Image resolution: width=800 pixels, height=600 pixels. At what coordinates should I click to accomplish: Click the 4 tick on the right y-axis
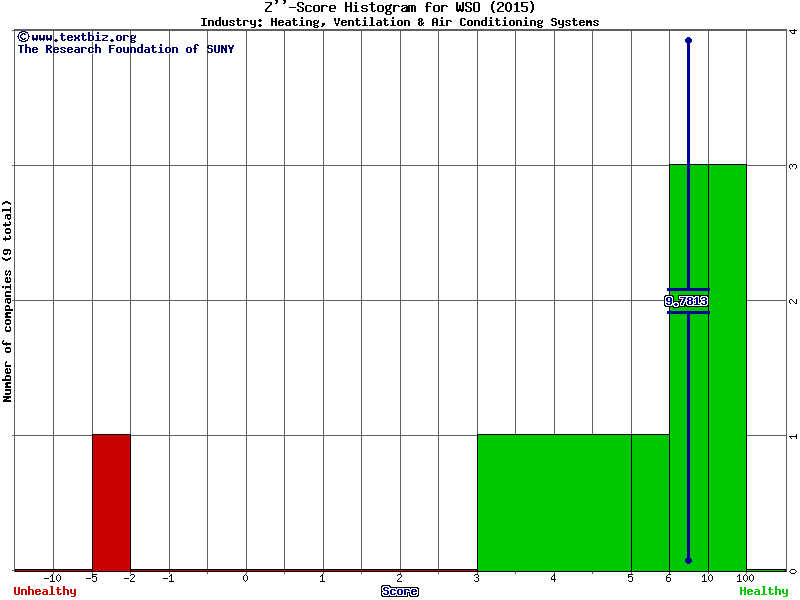tap(792, 31)
